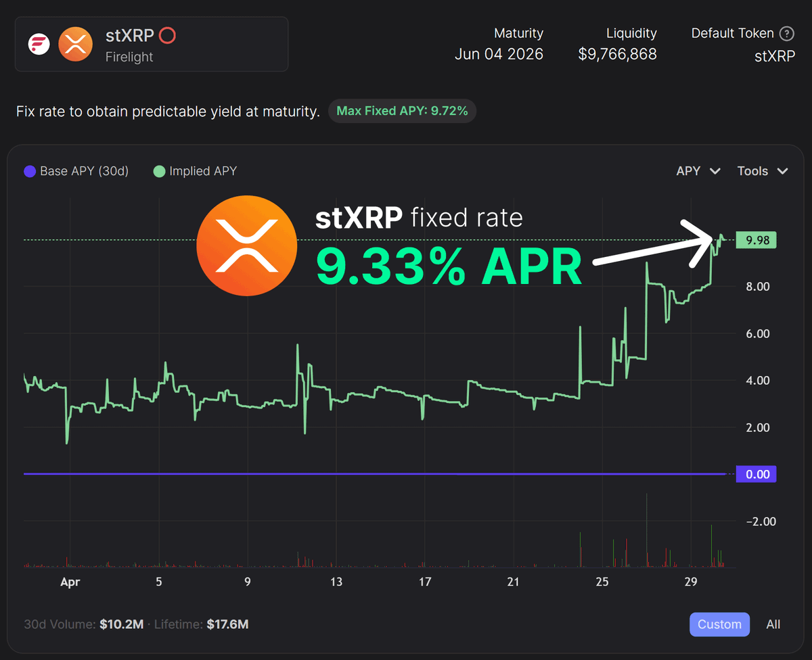Click the 13 date label on time axis
Viewport: 812px width, 660px height.
336,582
